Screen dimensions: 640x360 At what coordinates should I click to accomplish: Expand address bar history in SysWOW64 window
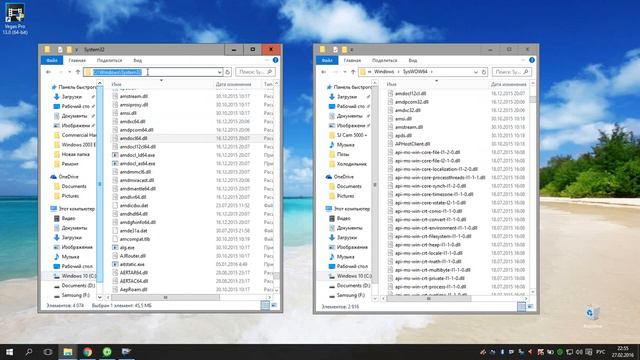point(476,72)
